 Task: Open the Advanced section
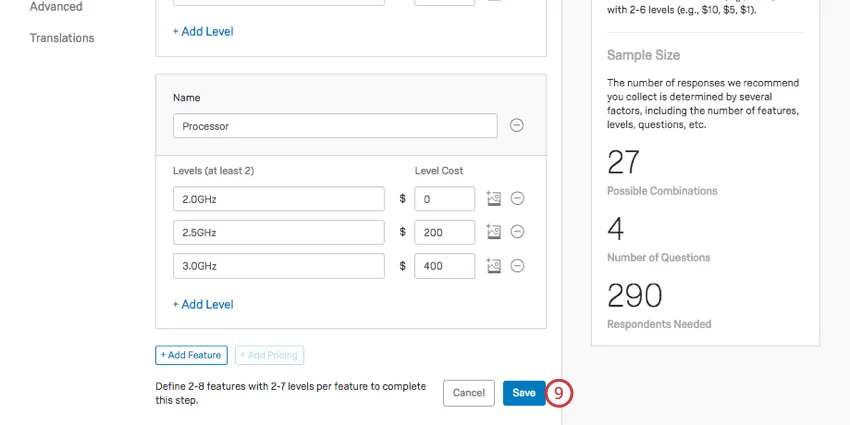[x=56, y=7]
